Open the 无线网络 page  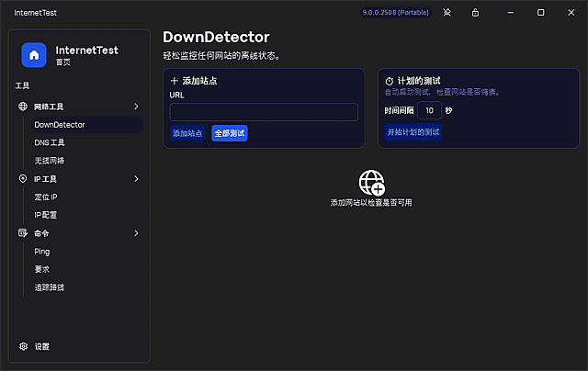[50, 161]
